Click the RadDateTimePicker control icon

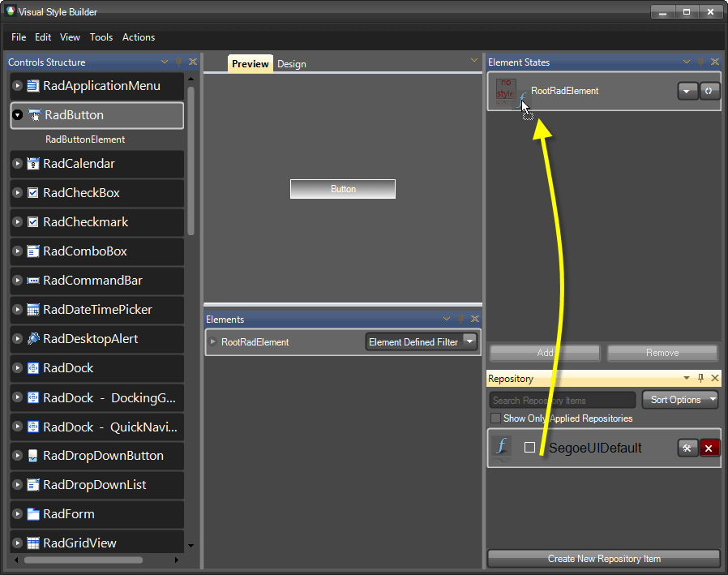[x=33, y=310]
